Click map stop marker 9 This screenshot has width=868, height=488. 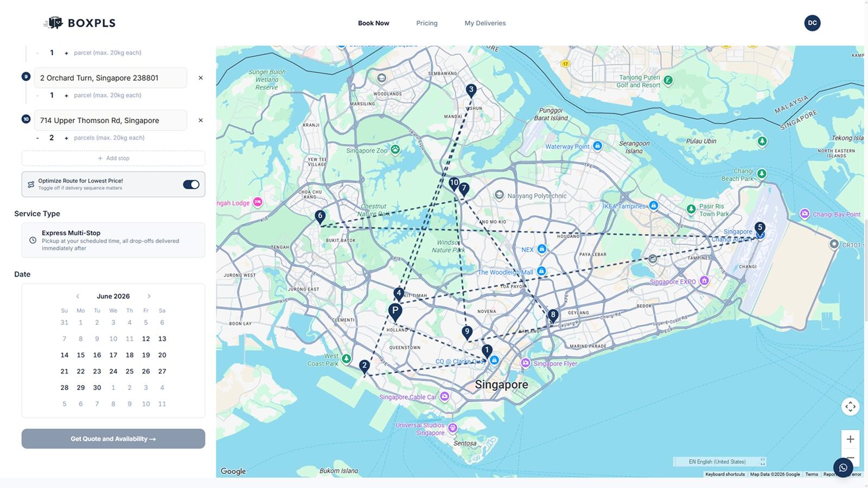pyautogui.click(x=467, y=332)
